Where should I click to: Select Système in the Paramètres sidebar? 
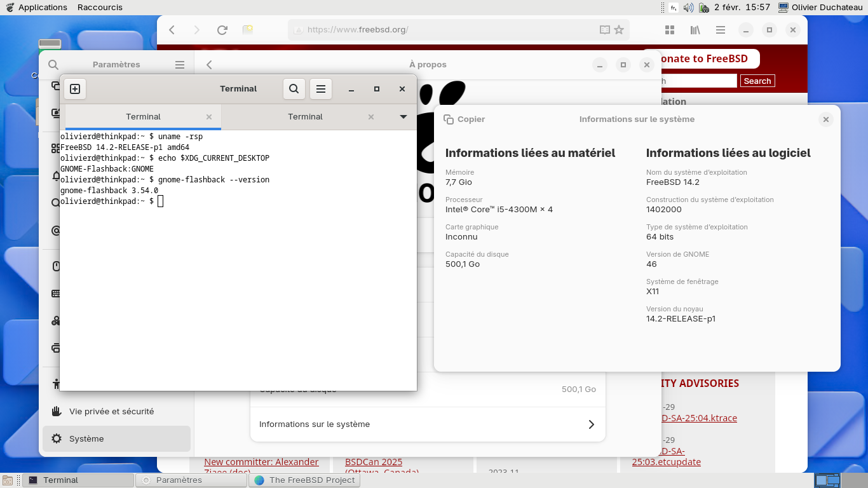click(x=116, y=438)
